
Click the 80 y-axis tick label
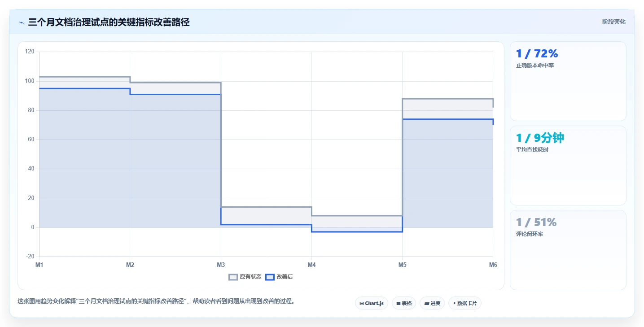click(31, 110)
